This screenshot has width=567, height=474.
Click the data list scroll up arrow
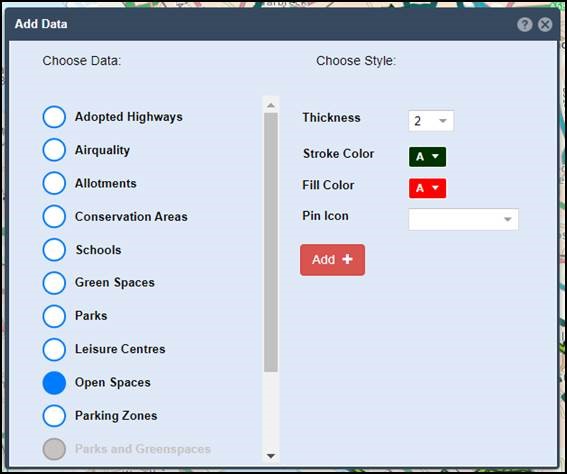(x=271, y=106)
